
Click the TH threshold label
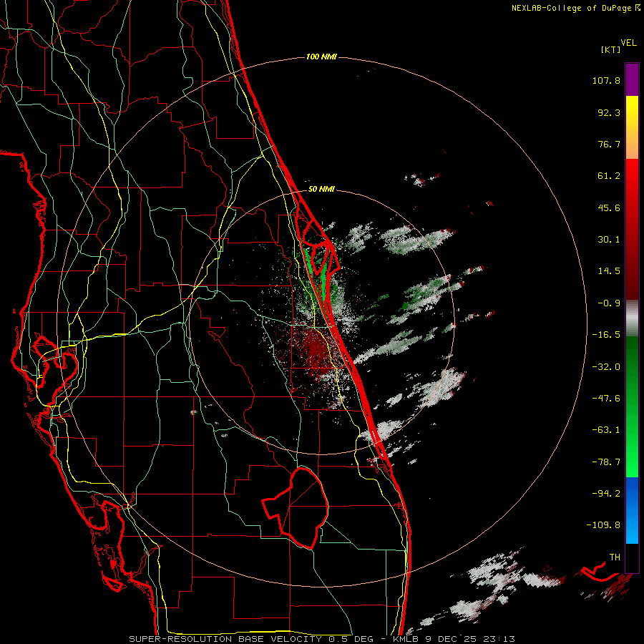[x=615, y=557]
